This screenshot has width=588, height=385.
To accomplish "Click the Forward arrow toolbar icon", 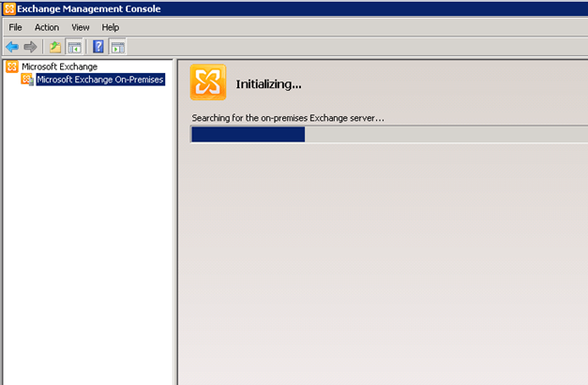I will (x=30, y=47).
